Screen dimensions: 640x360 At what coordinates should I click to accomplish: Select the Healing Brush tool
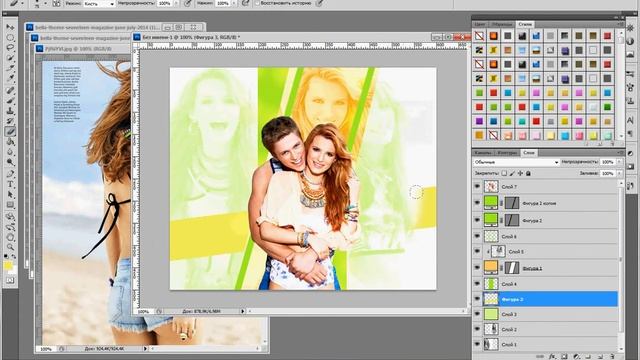[10, 90]
